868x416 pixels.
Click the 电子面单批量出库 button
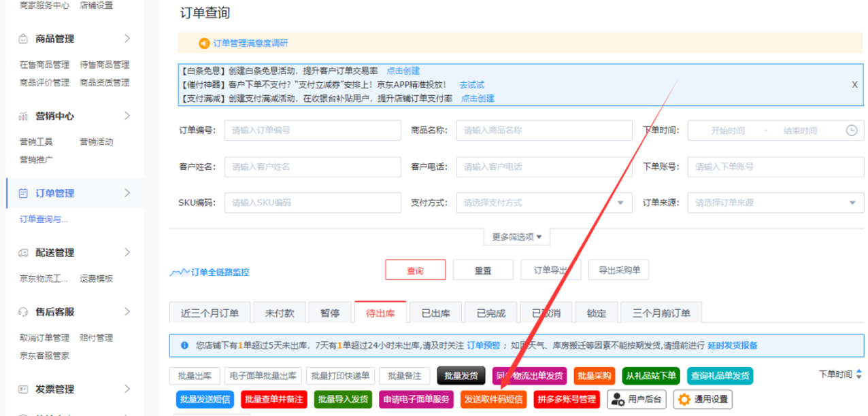point(263,375)
